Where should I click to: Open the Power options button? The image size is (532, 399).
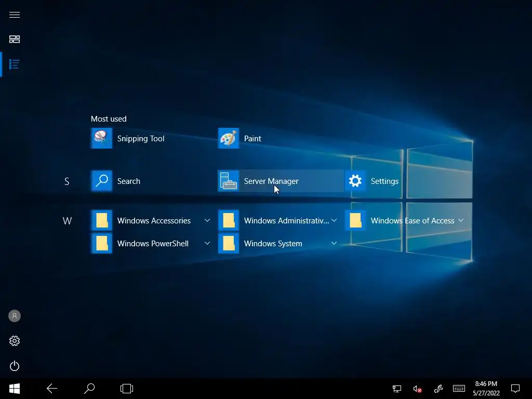pyautogui.click(x=14, y=366)
